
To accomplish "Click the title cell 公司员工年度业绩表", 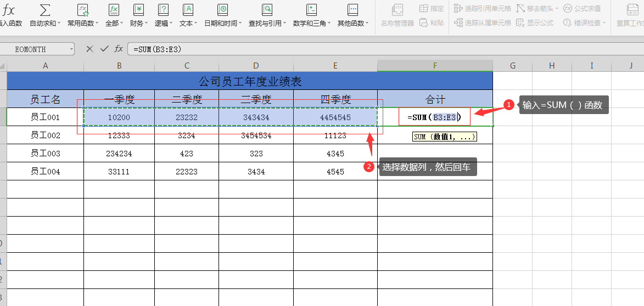I will [250, 81].
